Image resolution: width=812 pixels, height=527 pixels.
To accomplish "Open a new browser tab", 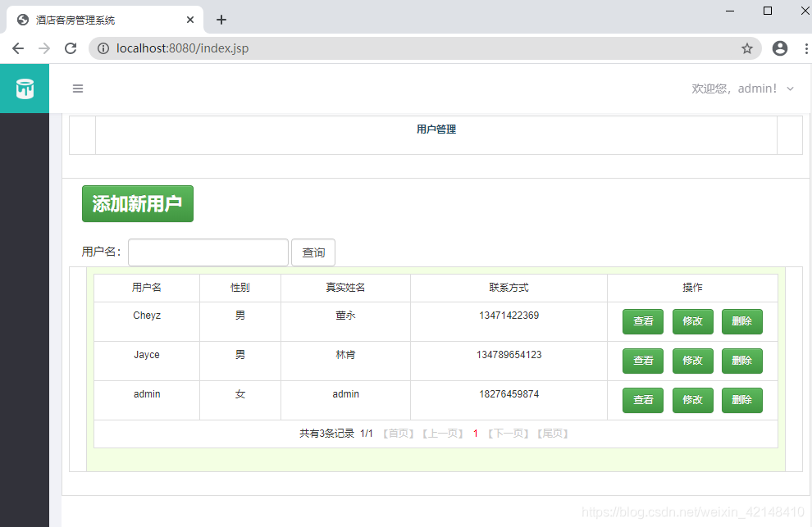I will pos(221,20).
